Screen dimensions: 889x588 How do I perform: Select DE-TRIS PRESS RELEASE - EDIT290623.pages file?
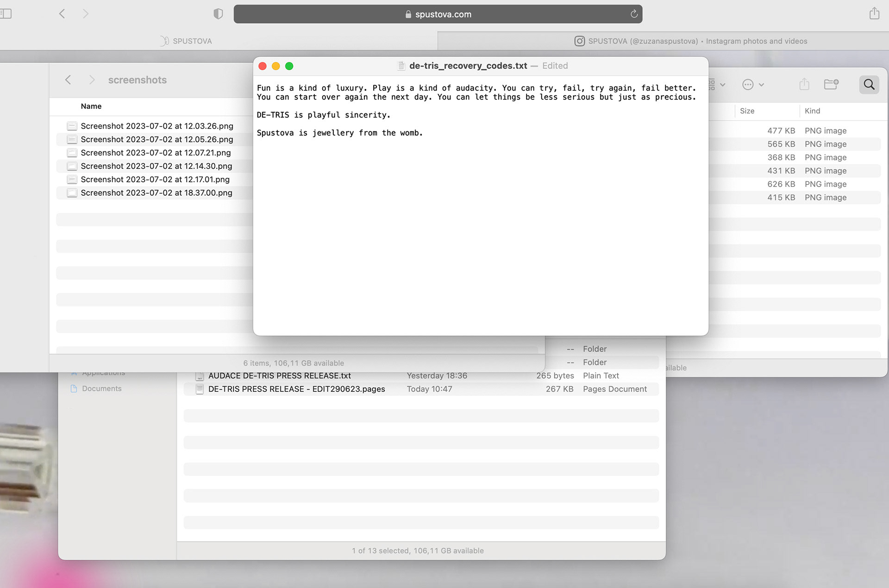296,389
